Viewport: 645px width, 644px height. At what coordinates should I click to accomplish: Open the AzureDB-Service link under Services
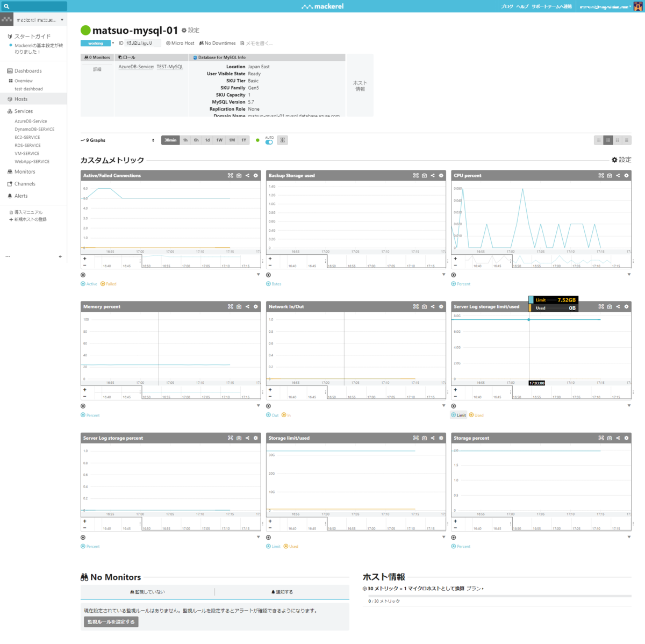pyautogui.click(x=31, y=121)
